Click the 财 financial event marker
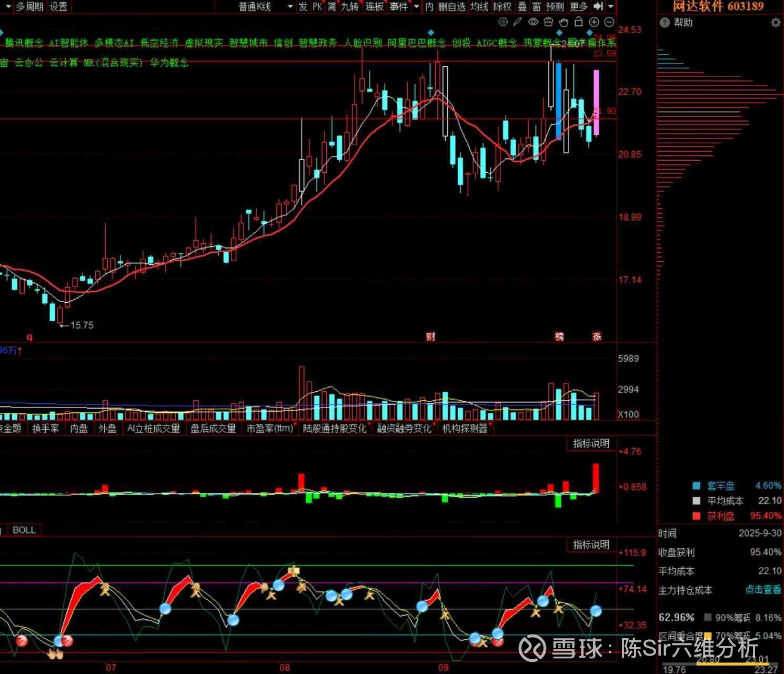The height and width of the screenshot is (674, 784). click(x=430, y=336)
